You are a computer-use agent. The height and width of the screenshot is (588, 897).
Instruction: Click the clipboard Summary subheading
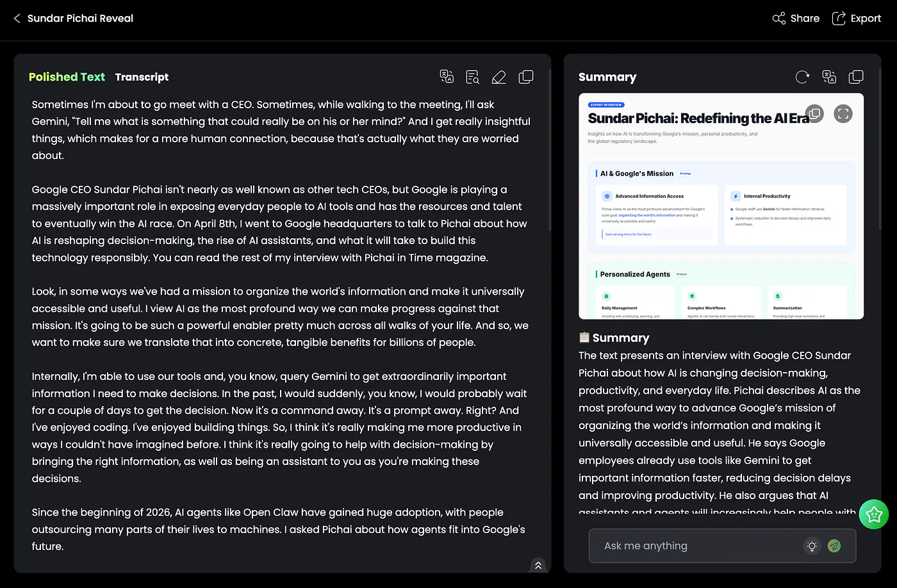pyautogui.click(x=614, y=338)
